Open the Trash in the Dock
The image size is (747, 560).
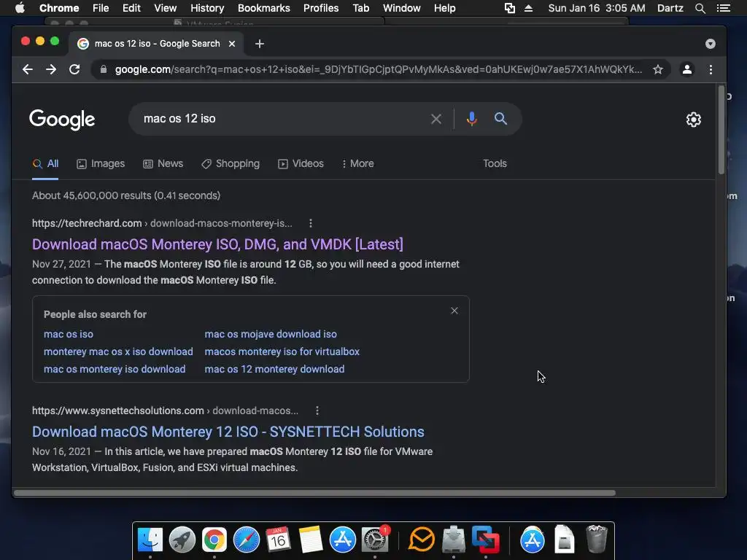tap(597, 539)
